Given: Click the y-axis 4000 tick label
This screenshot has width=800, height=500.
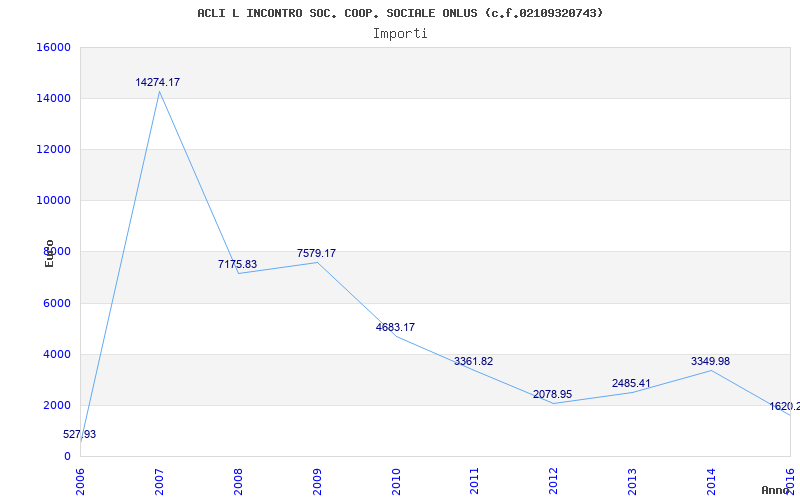Looking at the screenshot, I should [x=57, y=354].
